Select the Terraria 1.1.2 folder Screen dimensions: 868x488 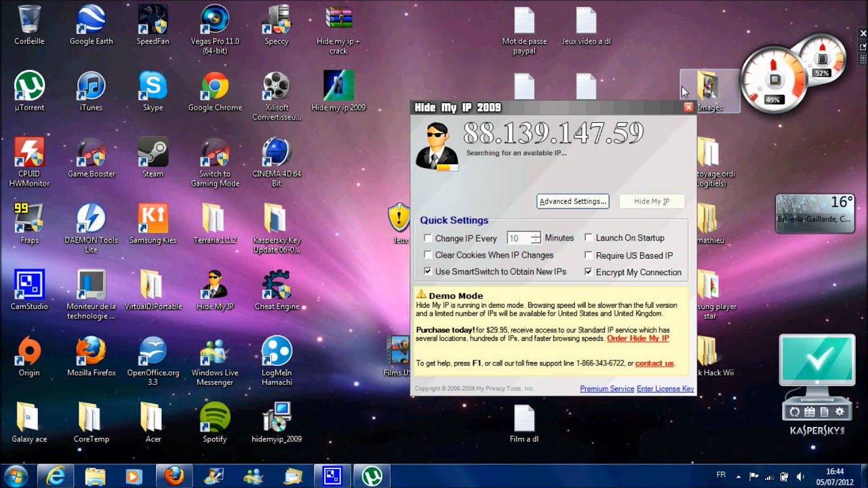(x=215, y=224)
